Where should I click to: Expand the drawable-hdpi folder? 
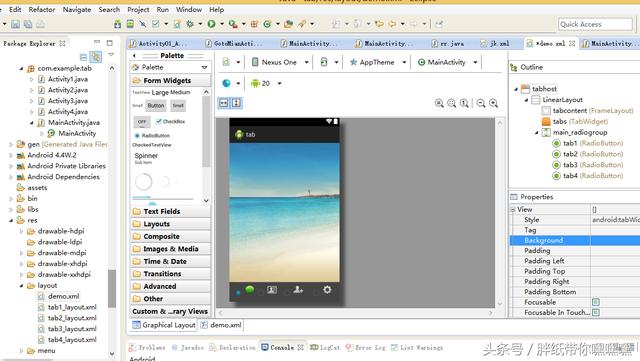pyautogui.click(x=21, y=231)
